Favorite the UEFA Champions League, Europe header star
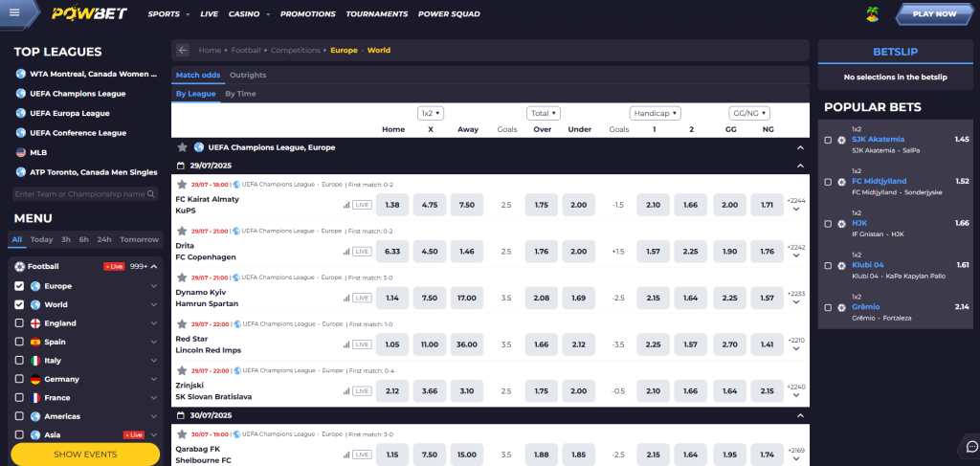This screenshot has height=466, width=980. click(182, 147)
